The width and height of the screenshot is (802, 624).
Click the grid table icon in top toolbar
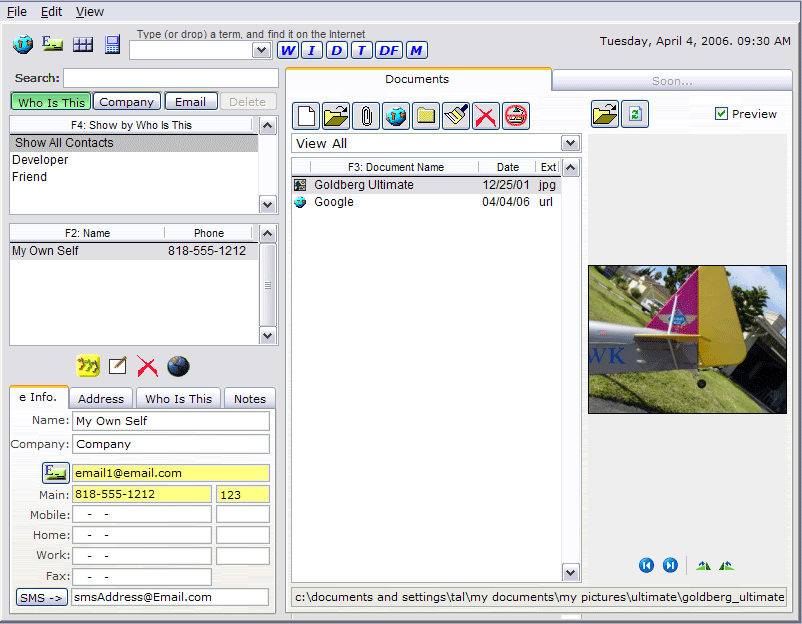(x=83, y=44)
